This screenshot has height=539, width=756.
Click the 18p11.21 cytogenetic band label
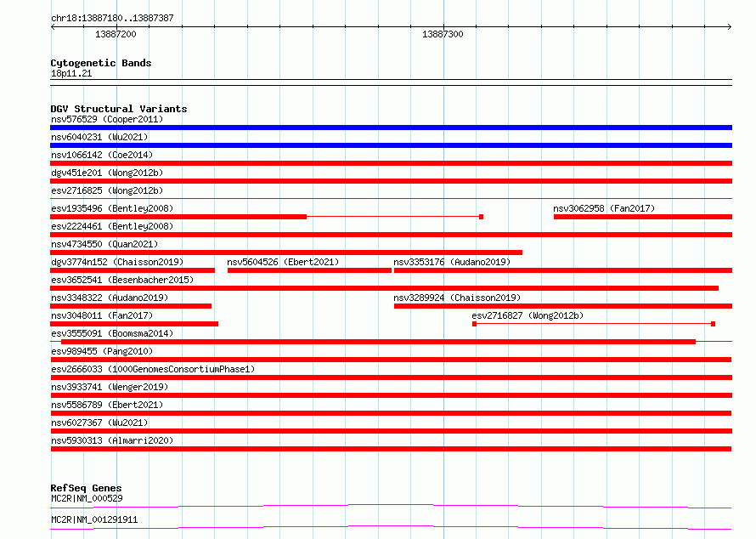point(71,73)
